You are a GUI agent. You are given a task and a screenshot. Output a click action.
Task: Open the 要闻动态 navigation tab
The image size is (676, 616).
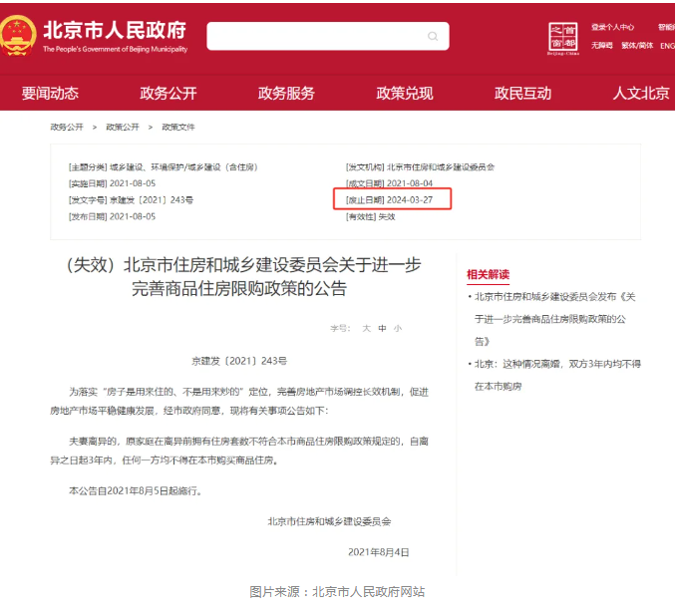(x=50, y=93)
